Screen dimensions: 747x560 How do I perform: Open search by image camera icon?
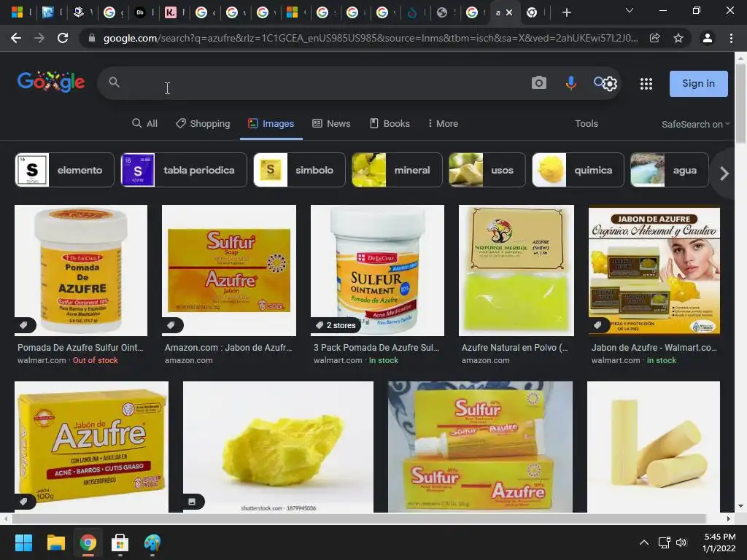pos(539,83)
